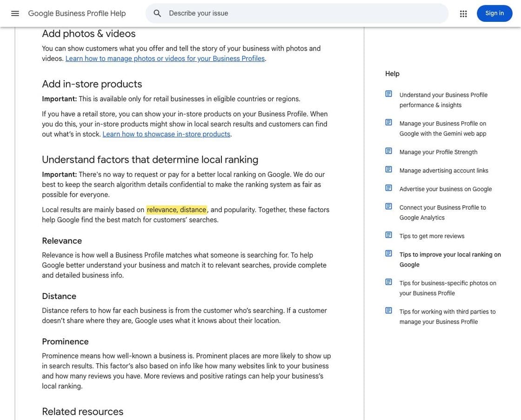Viewport: 521px width, 420px height.
Task: Click the highlighted 'relevance, distance' text
Action: (x=176, y=210)
